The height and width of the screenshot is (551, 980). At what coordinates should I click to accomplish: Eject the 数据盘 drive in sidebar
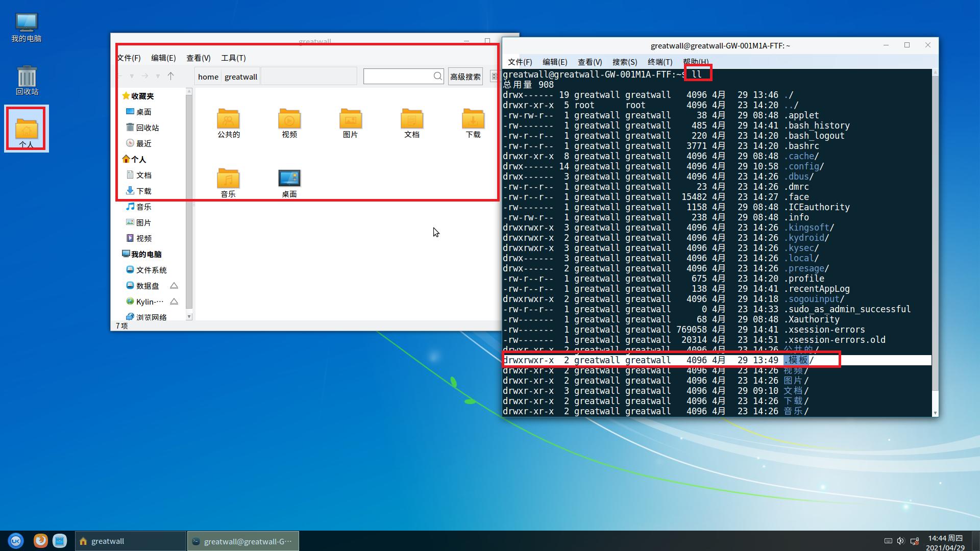(174, 286)
